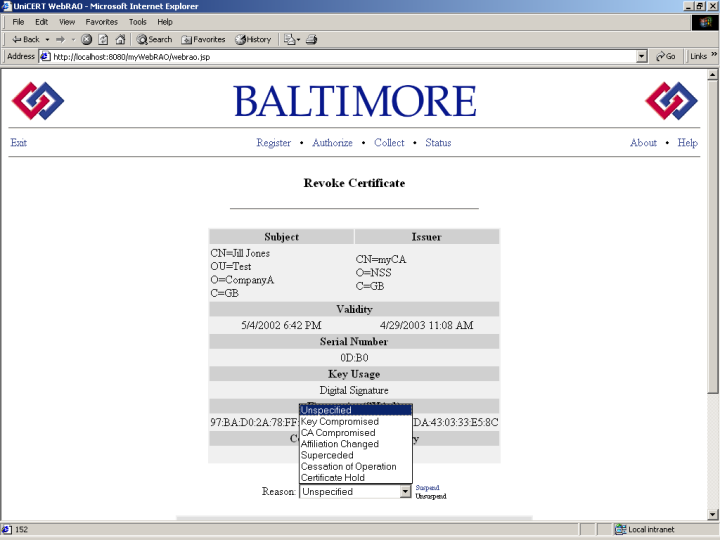The width and height of the screenshot is (720, 540).
Task: Click the Stop loading icon
Action: pos(86,39)
